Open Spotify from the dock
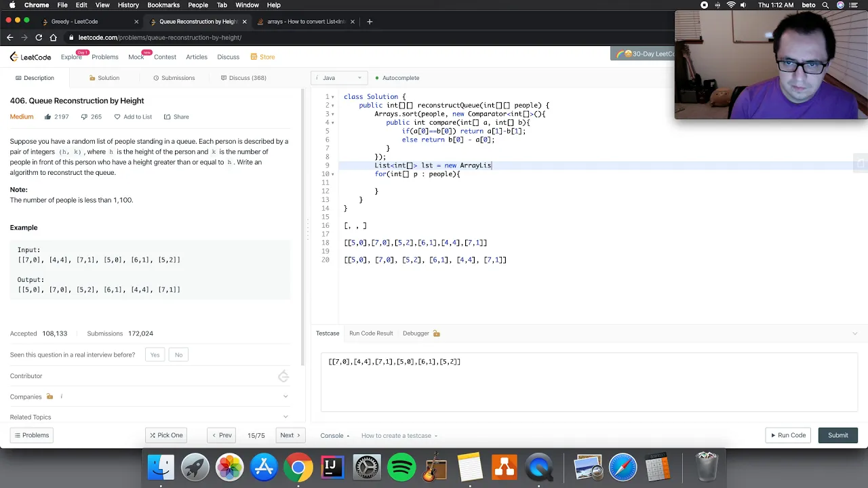Screen dimensions: 868x488 (401, 467)
